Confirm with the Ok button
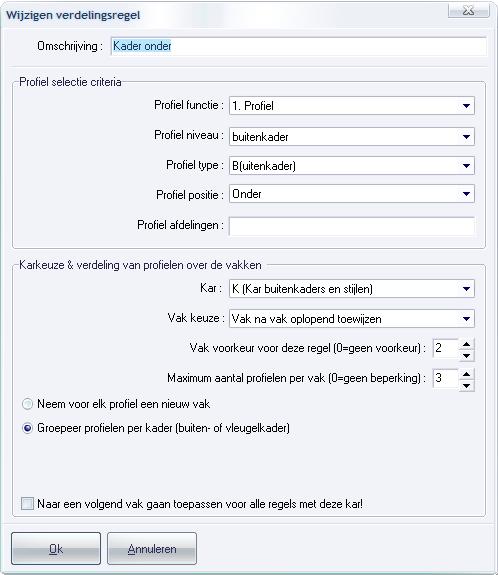This screenshot has height=575, width=498. [x=56, y=549]
